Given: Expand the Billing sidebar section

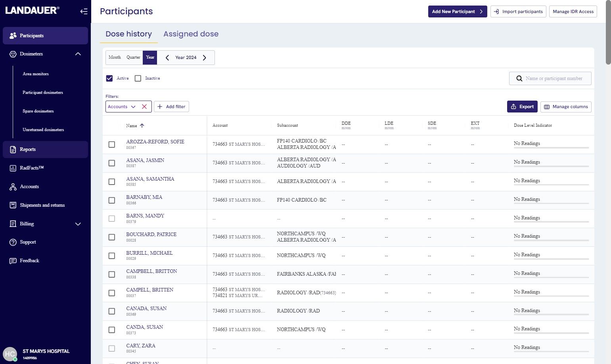Looking at the screenshot, I should click(78, 224).
